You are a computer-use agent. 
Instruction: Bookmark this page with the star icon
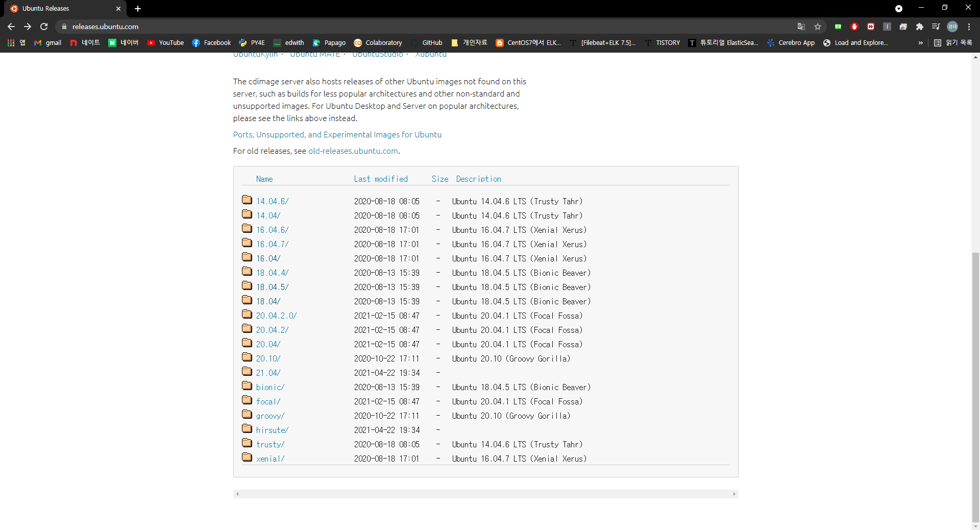[x=818, y=27]
